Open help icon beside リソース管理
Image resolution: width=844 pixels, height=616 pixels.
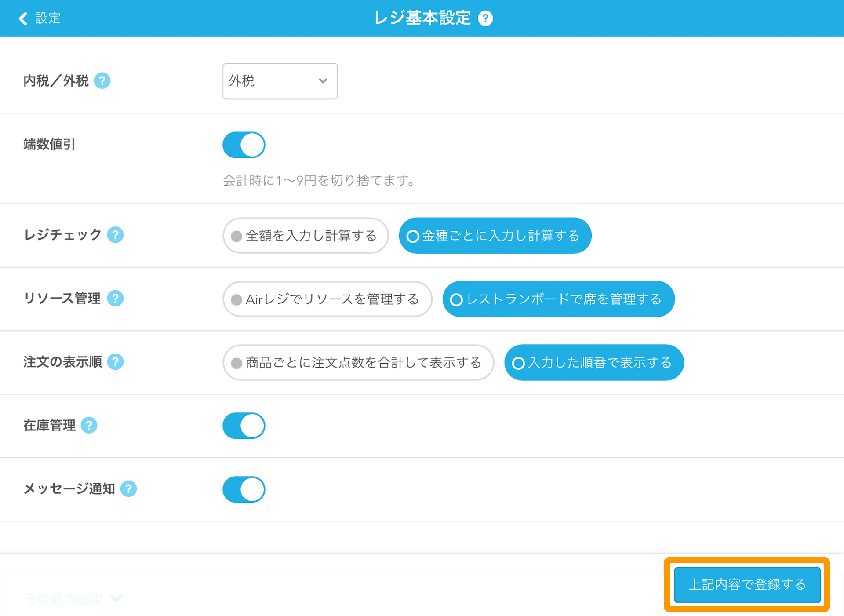116,299
